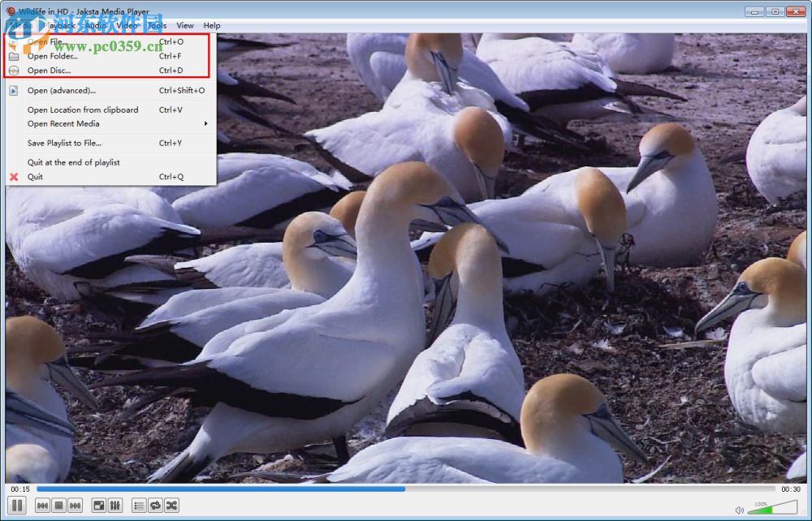Enable Quit at the end of playlist
The image size is (812, 521).
tap(76, 161)
